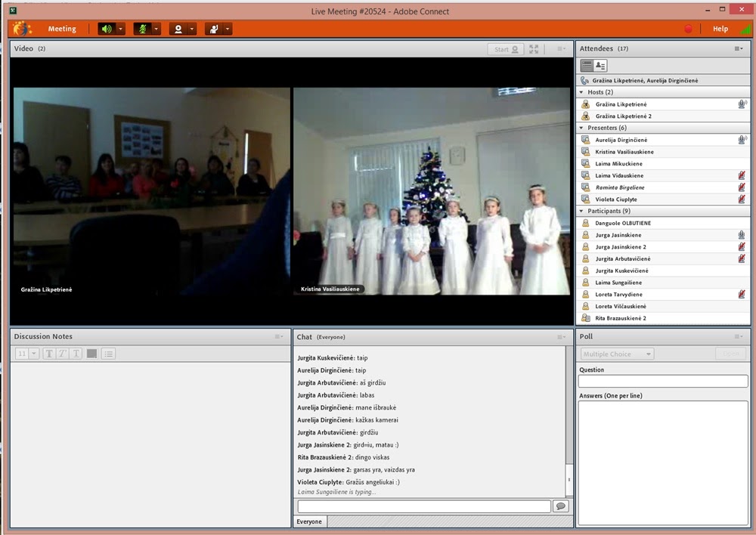The image size is (756, 535).
Task: Select participant Laima Sungailiene
Action: (x=663, y=283)
